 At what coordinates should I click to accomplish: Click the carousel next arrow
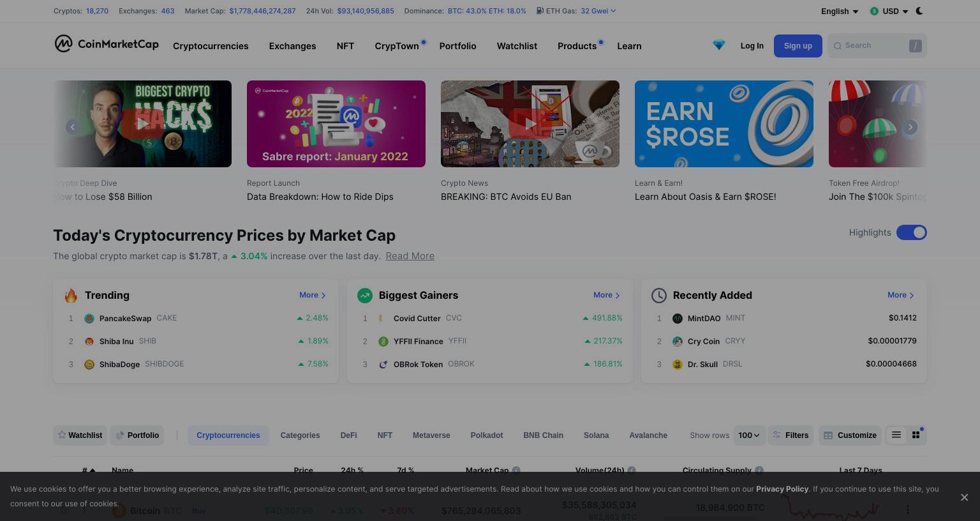pyautogui.click(x=910, y=127)
